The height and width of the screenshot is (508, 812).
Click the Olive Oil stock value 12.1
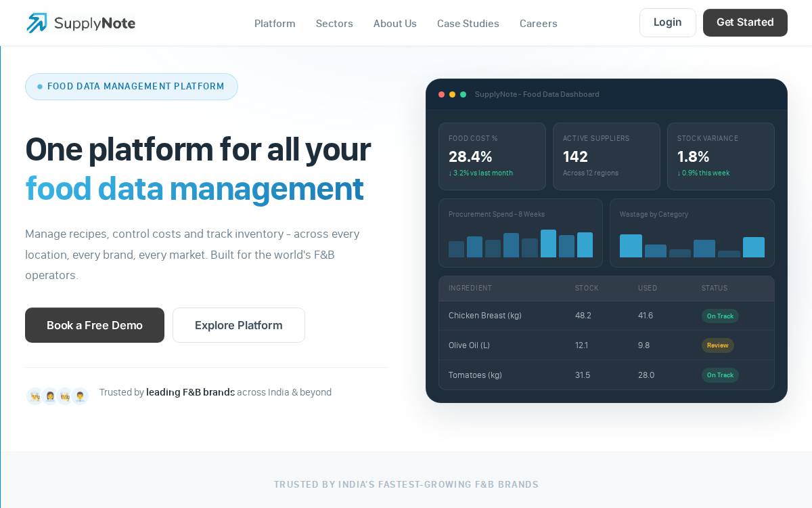click(x=581, y=345)
